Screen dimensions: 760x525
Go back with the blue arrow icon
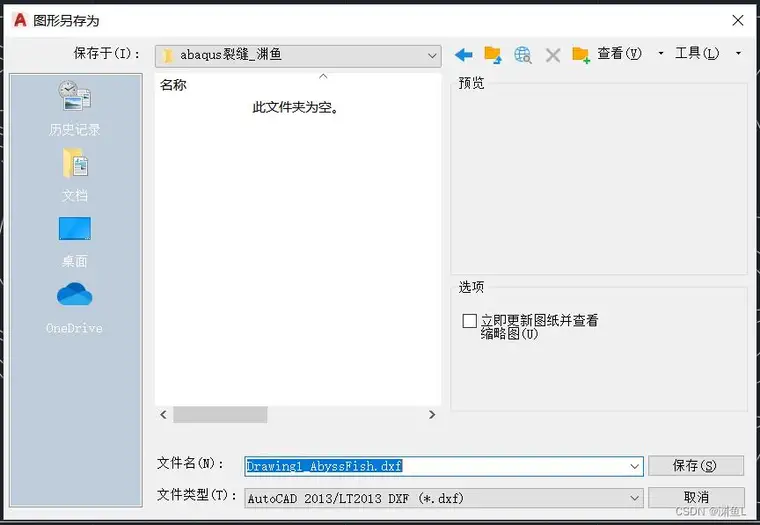click(463, 55)
